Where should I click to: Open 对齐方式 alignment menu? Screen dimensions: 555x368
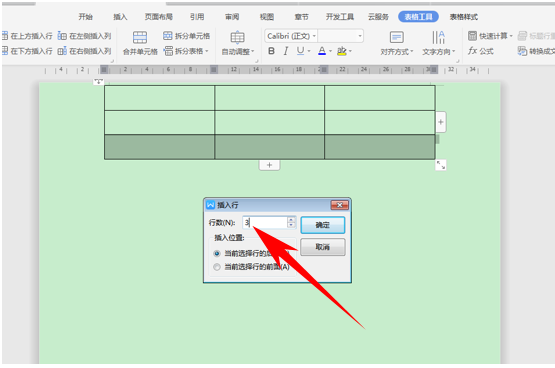click(397, 43)
